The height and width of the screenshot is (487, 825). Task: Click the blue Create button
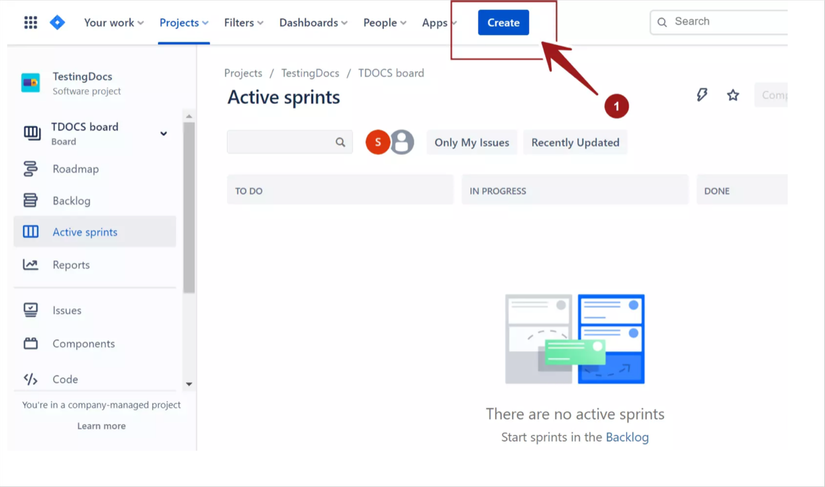point(504,23)
